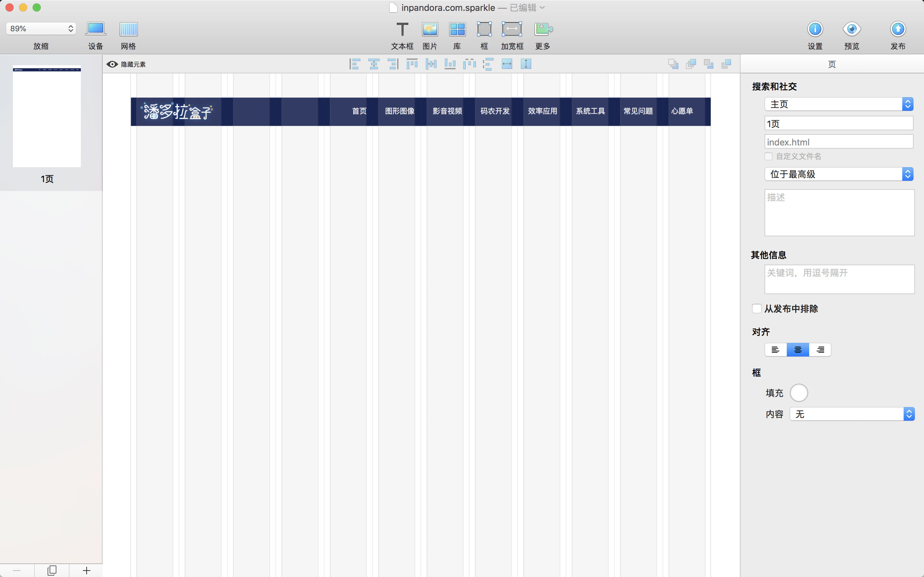Click the 加宽框 wide box tool
Image resolution: width=924 pixels, height=577 pixels.
(x=512, y=29)
